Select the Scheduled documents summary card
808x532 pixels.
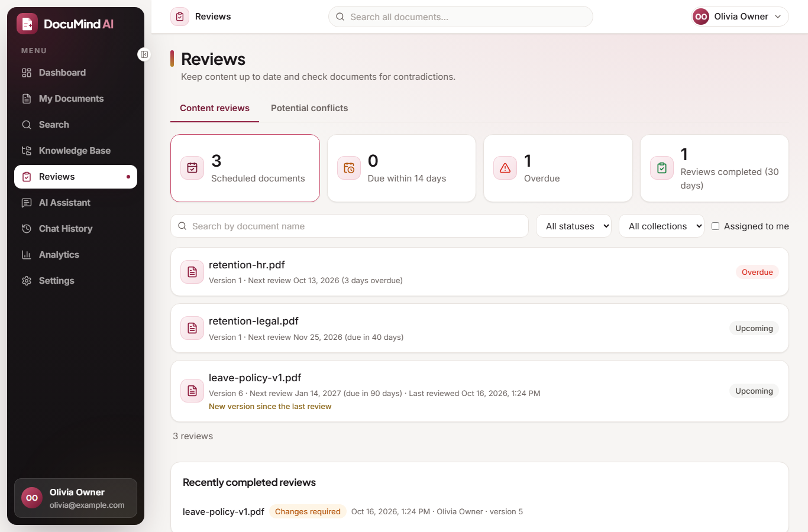[x=245, y=168]
